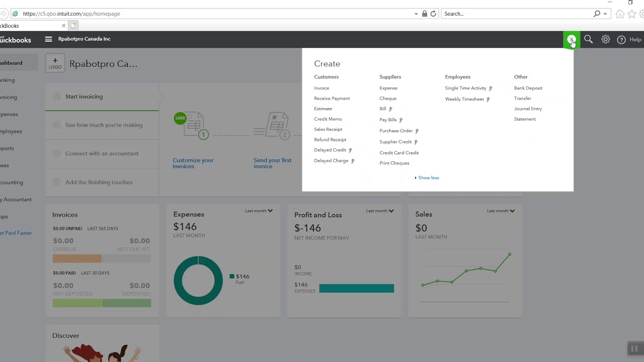
Task: Click the browser refresh icon in the address bar
Action: click(x=433, y=14)
